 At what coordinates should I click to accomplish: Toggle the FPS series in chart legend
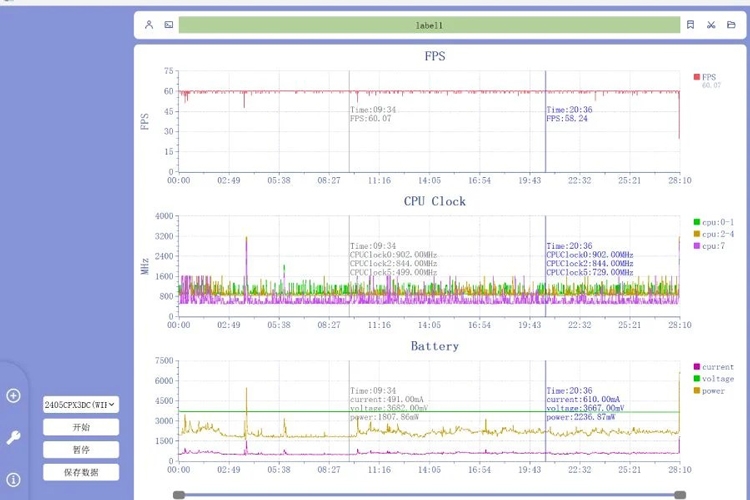[708, 77]
